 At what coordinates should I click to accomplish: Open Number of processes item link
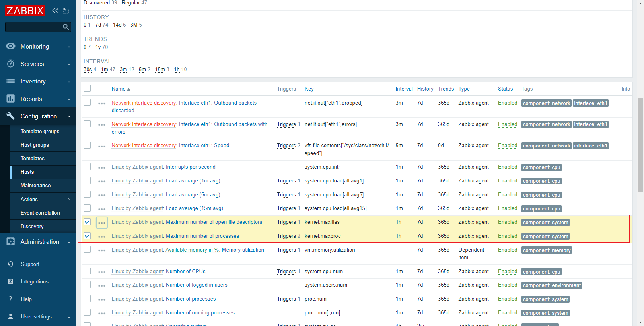[x=191, y=299]
